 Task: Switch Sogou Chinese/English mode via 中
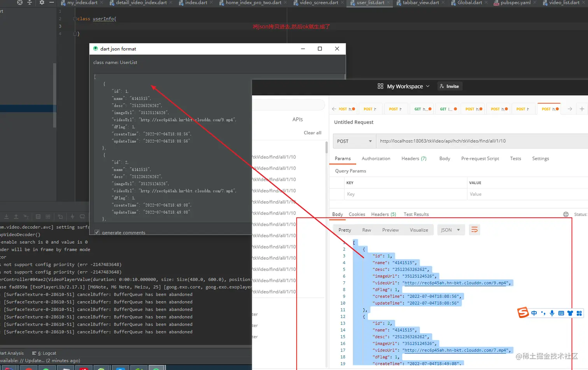click(x=534, y=313)
